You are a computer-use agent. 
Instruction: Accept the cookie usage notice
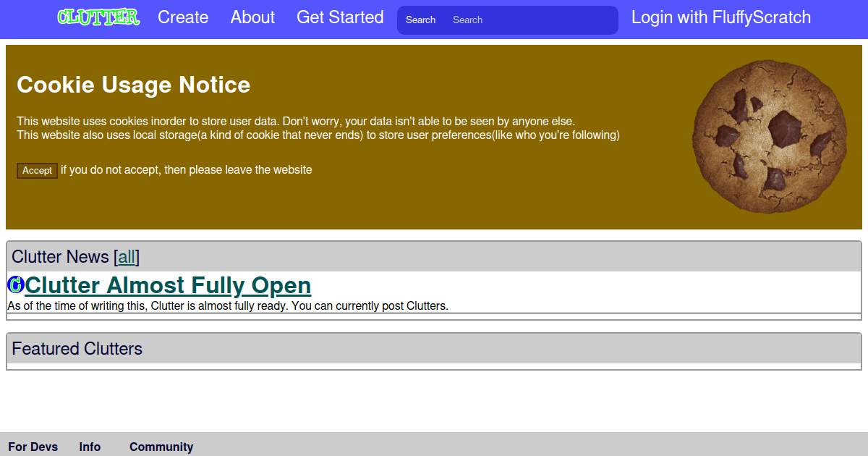click(x=37, y=171)
